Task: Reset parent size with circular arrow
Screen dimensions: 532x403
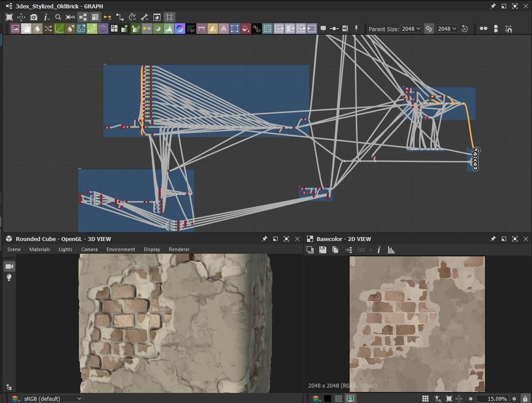Action: 465,29
